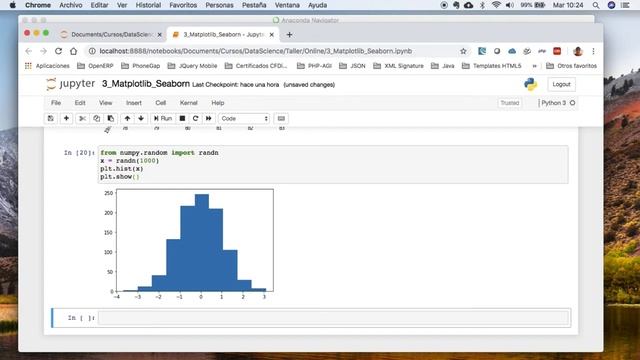Expand hidden bookmarks with the chevron
The width and height of the screenshot is (640, 360).
point(534,66)
